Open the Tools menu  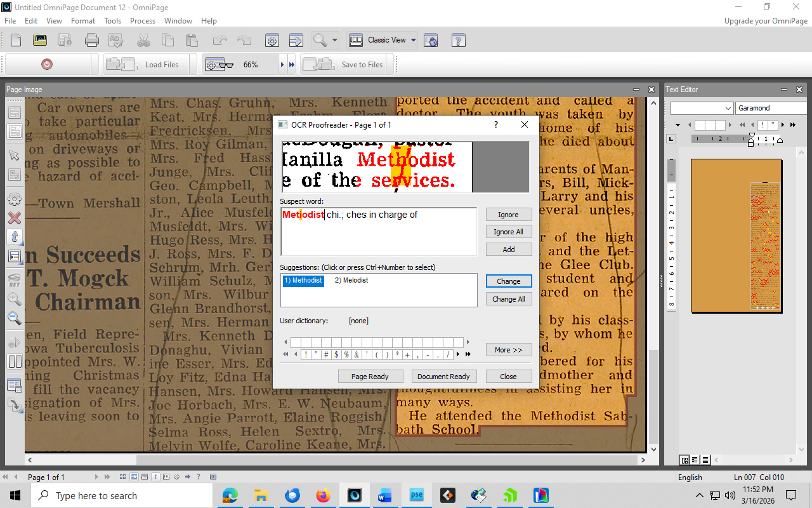112,21
